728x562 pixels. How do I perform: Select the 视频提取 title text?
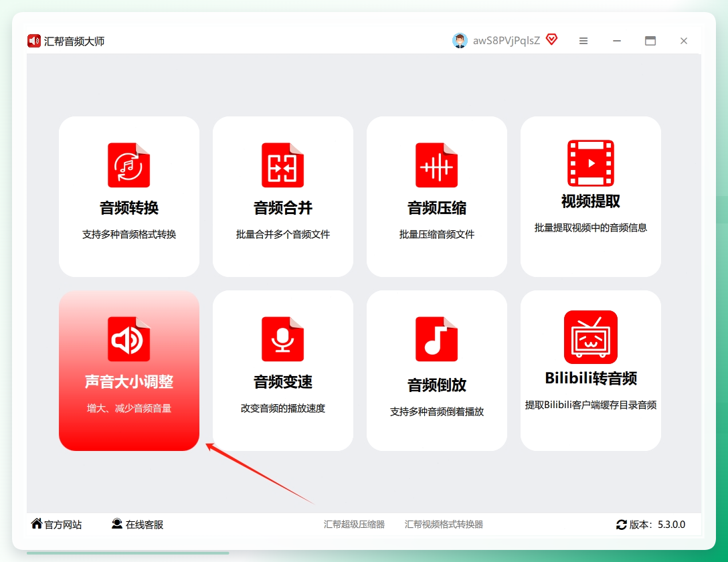[x=591, y=201]
